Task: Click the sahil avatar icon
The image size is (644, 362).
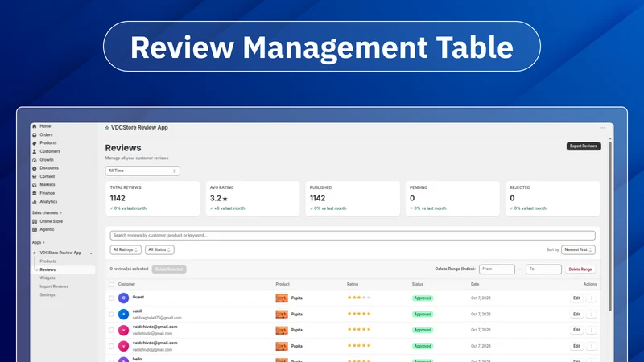Action: [x=124, y=314]
